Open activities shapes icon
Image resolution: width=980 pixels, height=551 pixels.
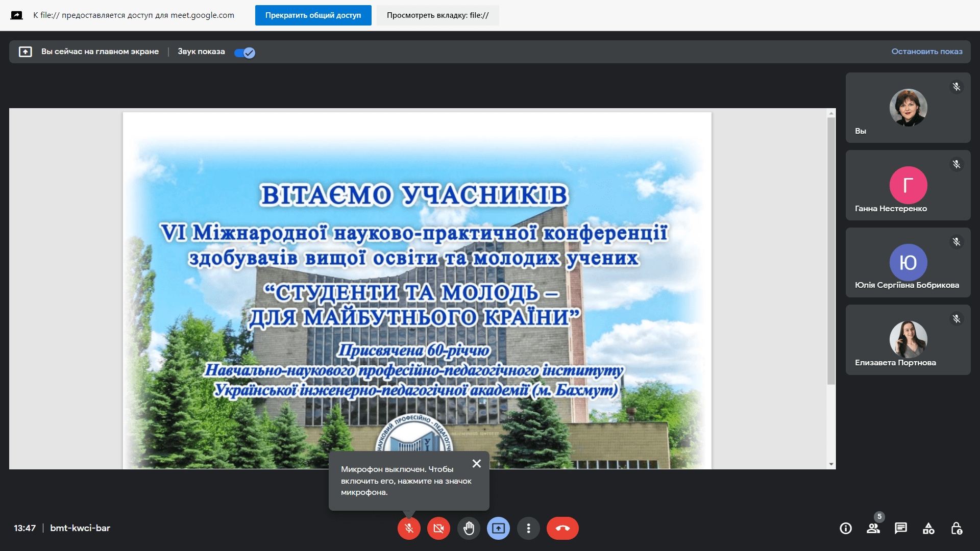(x=928, y=528)
